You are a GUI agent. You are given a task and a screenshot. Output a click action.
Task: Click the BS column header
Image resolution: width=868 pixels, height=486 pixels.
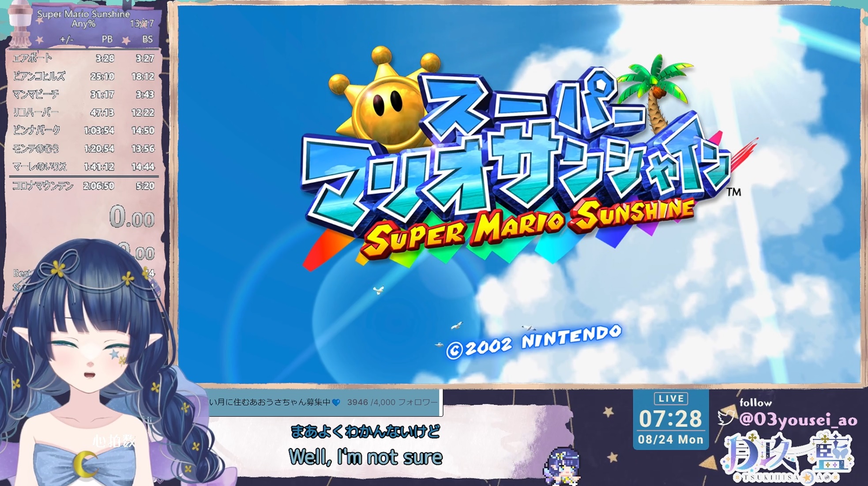[147, 39]
